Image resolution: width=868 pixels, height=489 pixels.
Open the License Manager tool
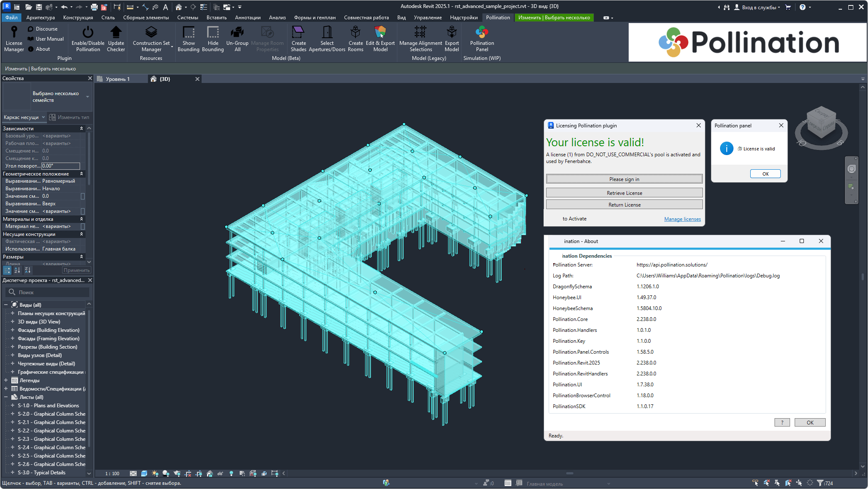point(14,39)
